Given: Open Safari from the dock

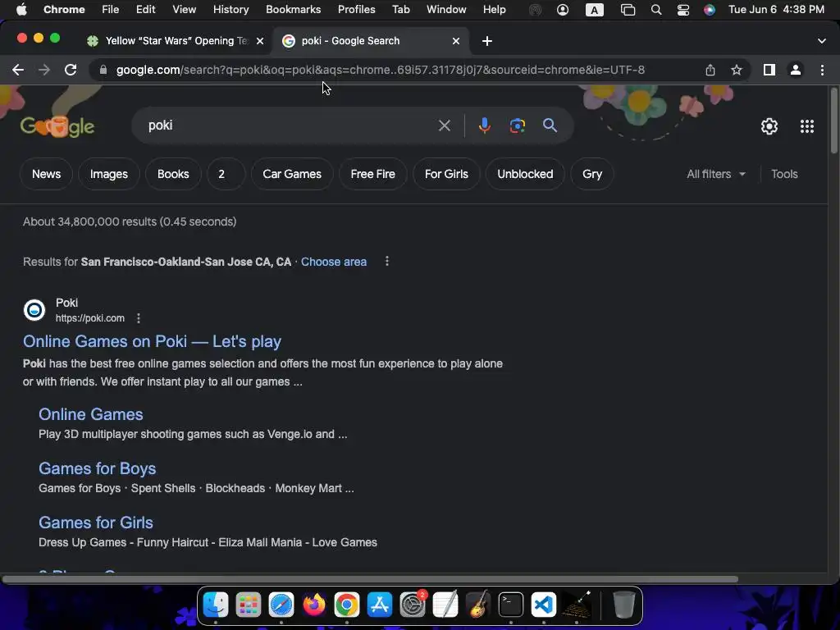Looking at the screenshot, I should [x=281, y=605].
